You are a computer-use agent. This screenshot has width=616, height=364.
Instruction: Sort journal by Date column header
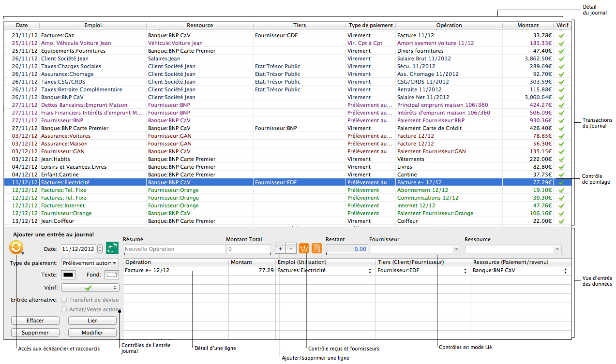click(22, 25)
